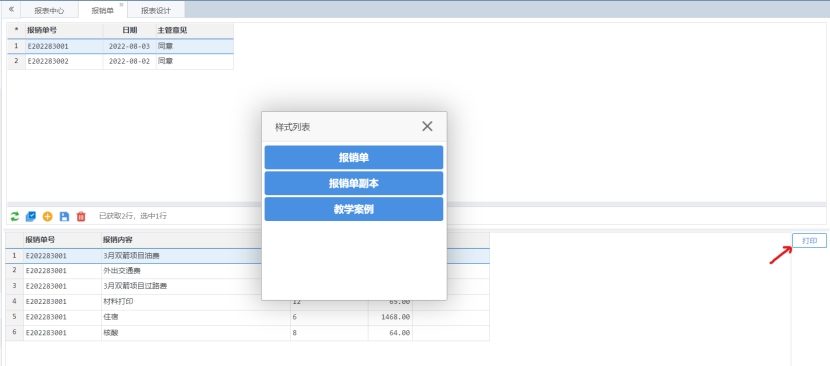830x366 pixels.
Task: Open the 报表设计 tab
Action: [156, 10]
